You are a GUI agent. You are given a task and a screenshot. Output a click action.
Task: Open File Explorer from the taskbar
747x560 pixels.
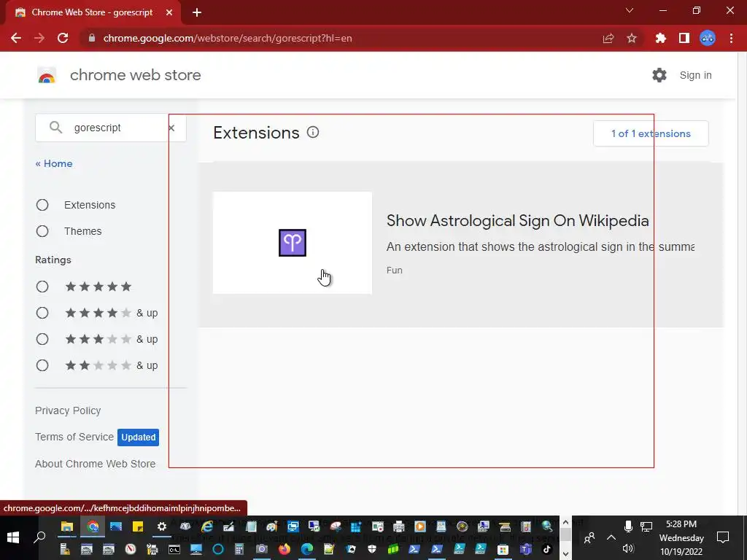(x=66, y=526)
